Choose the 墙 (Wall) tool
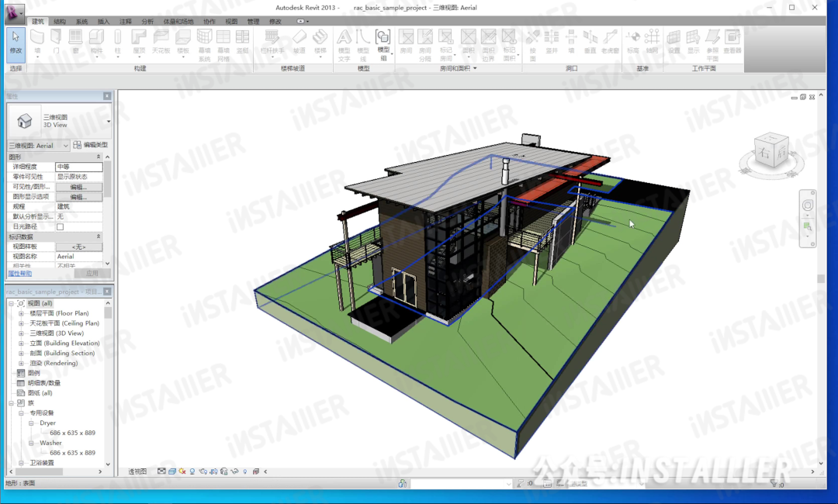Screen dimensions: 838x504 [x=37, y=42]
